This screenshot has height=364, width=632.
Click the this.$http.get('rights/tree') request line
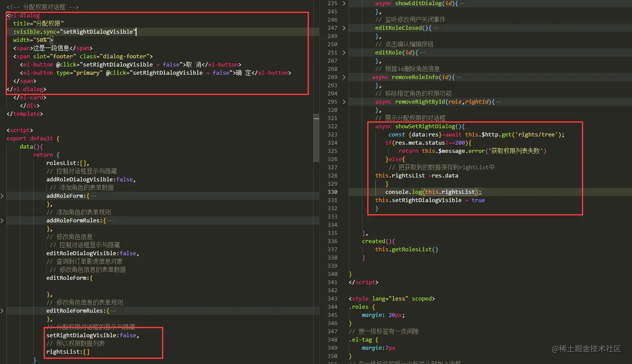[x=476, y=134]
